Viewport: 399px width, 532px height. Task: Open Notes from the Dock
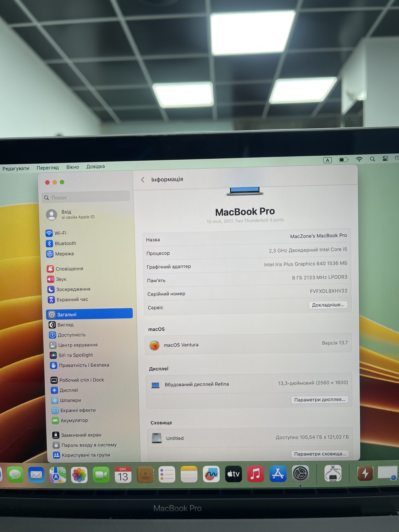coord(189,474)
